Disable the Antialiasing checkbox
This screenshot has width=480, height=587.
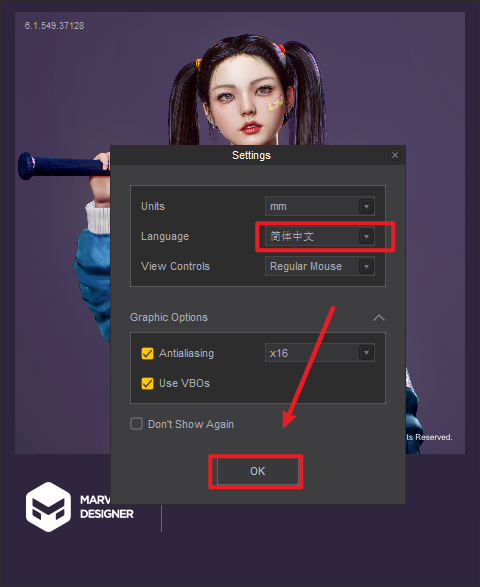click(147, 353)
